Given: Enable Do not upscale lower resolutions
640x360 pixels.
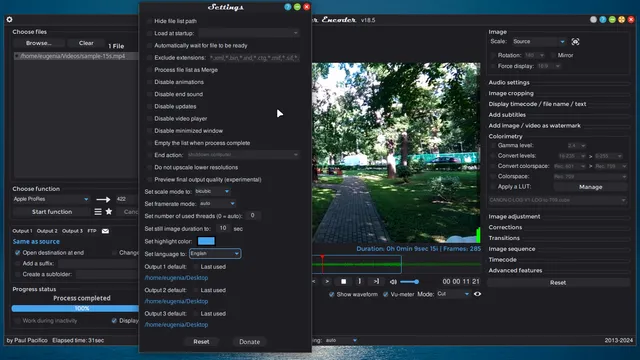Looking at the screenshot, I should (x=149, y=167).
